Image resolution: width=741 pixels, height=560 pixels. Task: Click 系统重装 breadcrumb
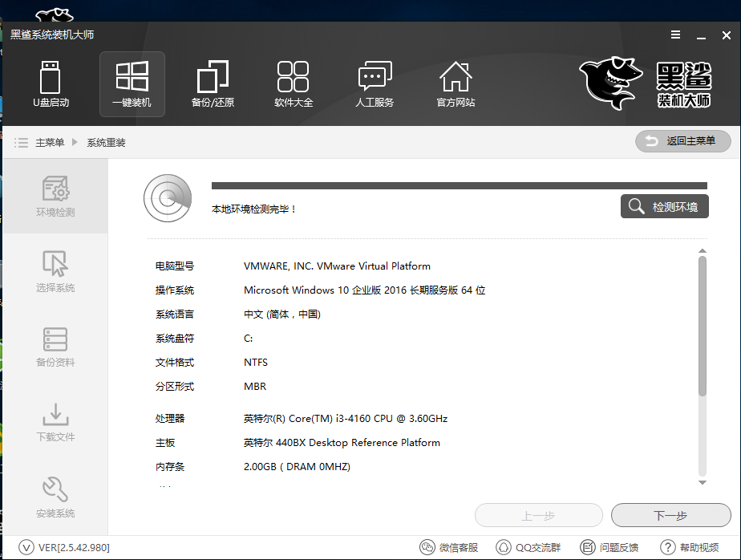[106, 142]
